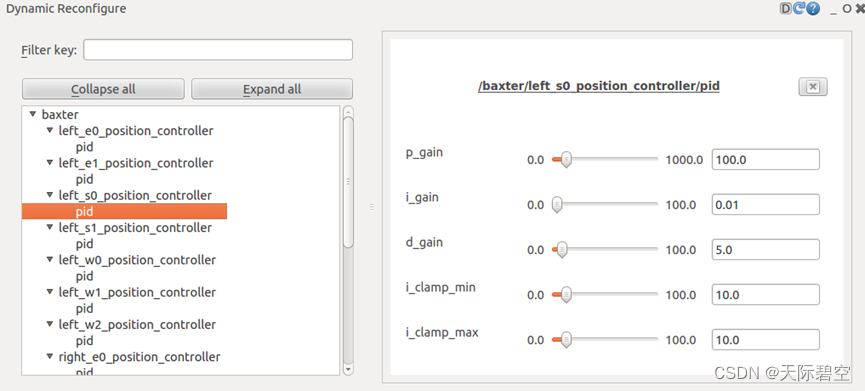Screen dimensions: 865x391
Task: Collapse the baxter tree node
Action: tap(33, 114)
